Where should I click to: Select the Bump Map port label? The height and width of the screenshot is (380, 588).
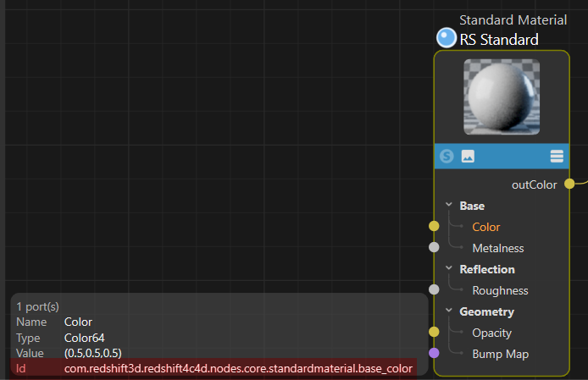point(500,354)
